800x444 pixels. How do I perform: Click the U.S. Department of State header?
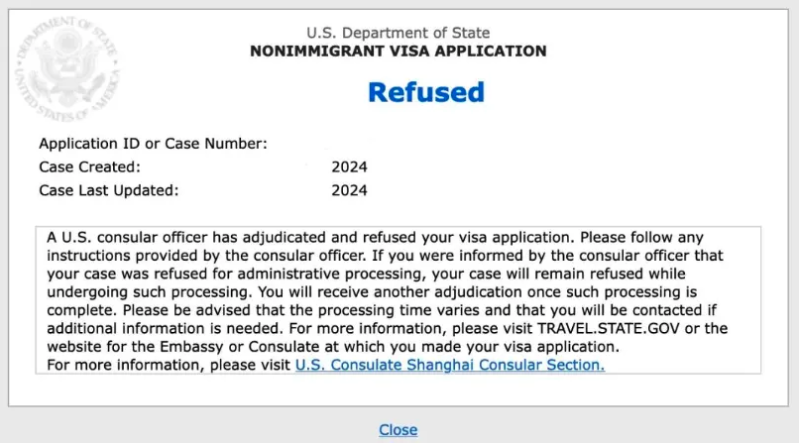[x=398, y=33]
